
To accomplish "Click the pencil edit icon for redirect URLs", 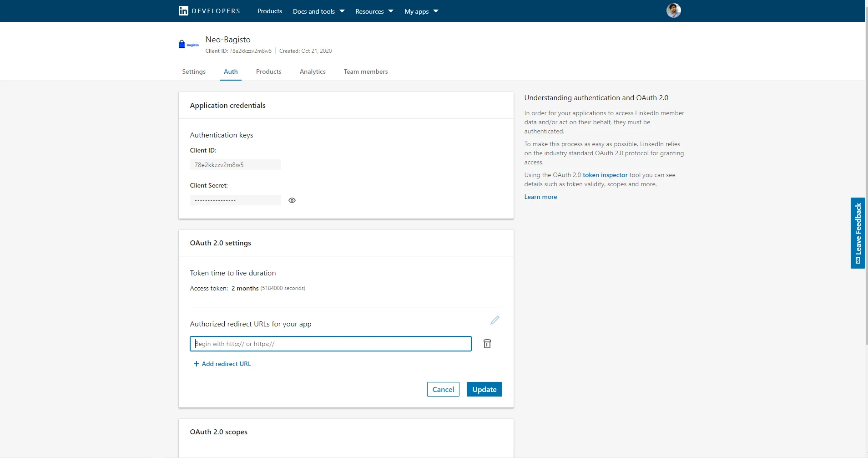I will pos(495,320).
